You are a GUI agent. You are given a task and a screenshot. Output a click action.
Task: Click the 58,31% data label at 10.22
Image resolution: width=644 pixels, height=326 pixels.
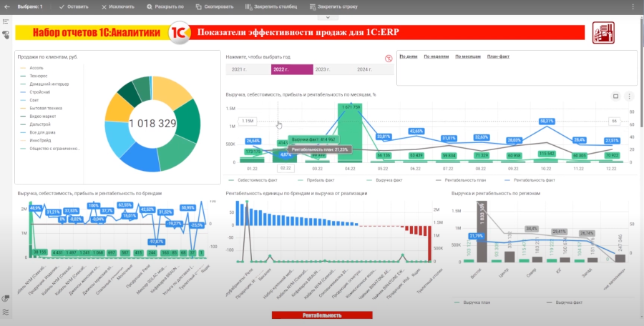point(547,121)
